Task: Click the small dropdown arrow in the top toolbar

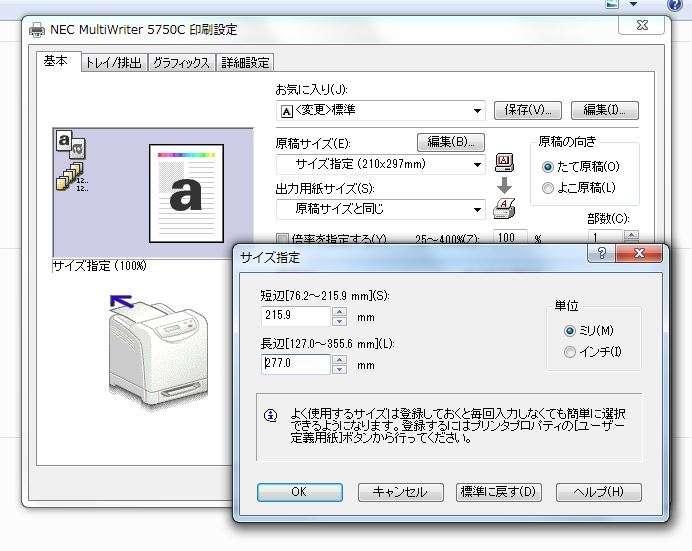Action: tap(633, 4)
